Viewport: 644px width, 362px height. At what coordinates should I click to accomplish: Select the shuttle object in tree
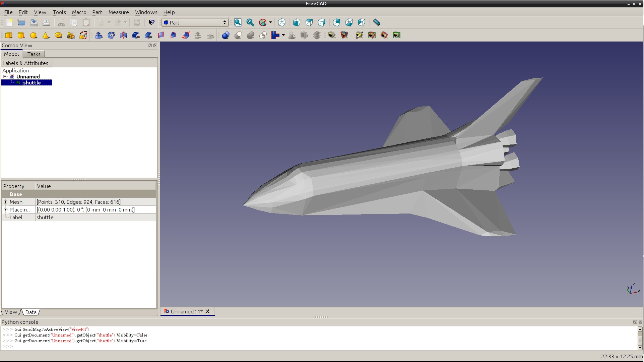pos(32,83)
